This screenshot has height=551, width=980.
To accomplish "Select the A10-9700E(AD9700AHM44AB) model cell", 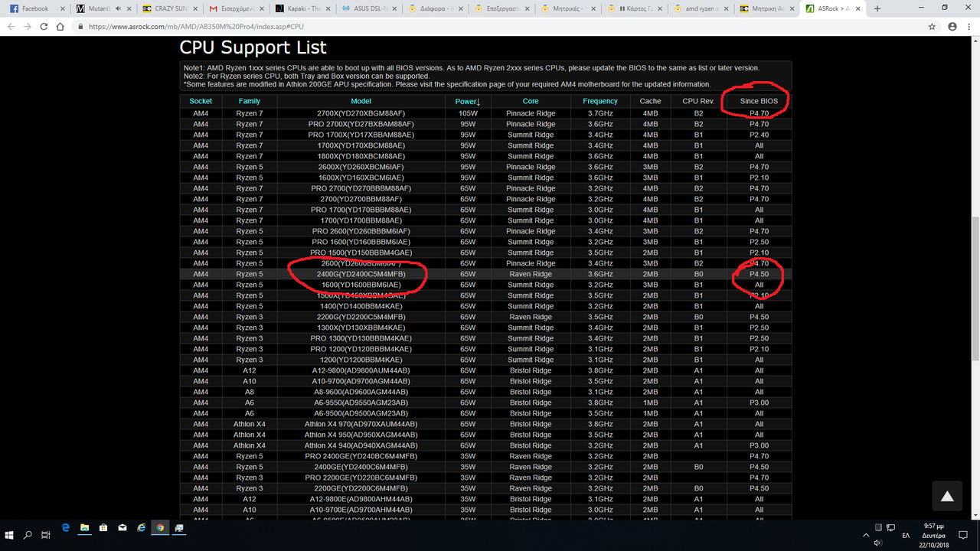I will [x=361, y=510].
